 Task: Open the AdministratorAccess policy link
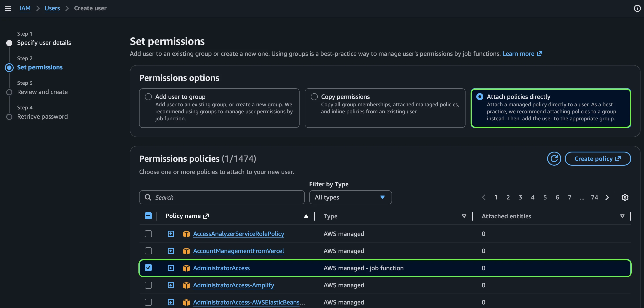(221, 268)
